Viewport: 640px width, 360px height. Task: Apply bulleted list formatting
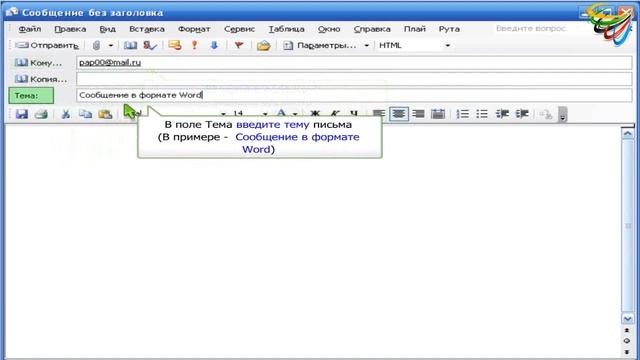click(x=482, y=114)
